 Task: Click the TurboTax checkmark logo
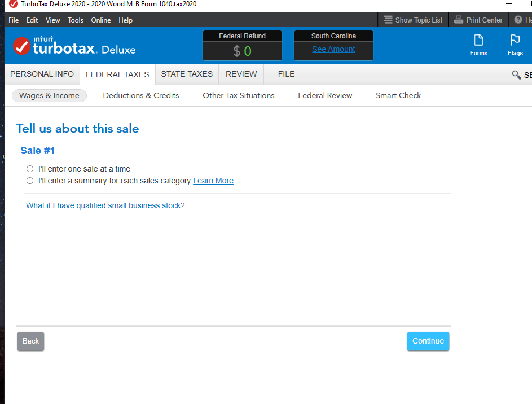point(21,46)
